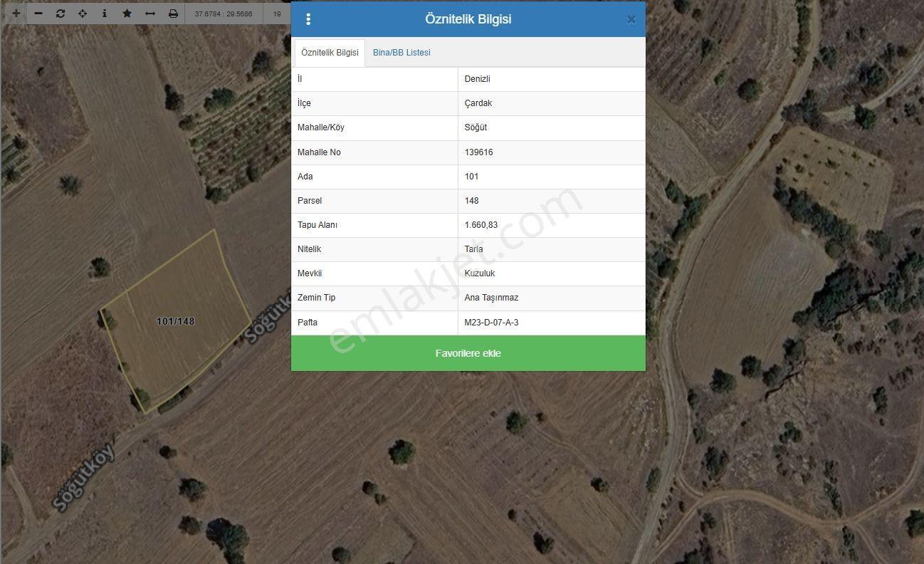Click the Mevkii value Kuzuluk
The image size is (924, 564).
click(479, 273)
